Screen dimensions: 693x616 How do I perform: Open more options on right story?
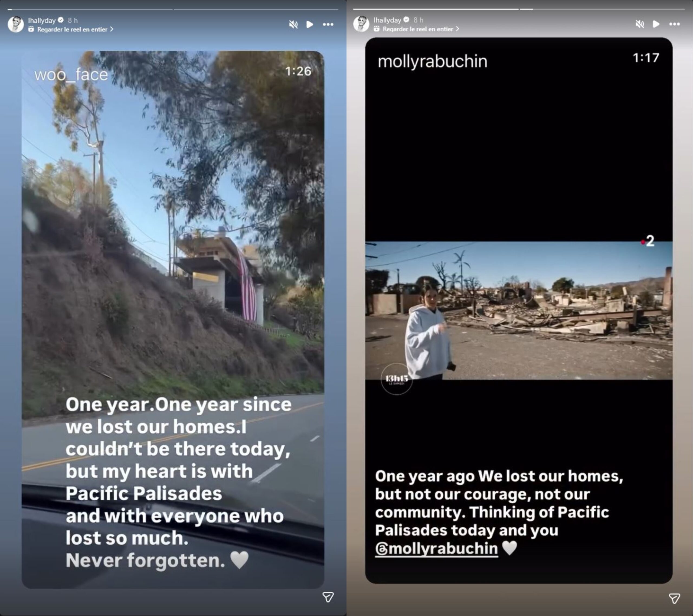point(674,24)
